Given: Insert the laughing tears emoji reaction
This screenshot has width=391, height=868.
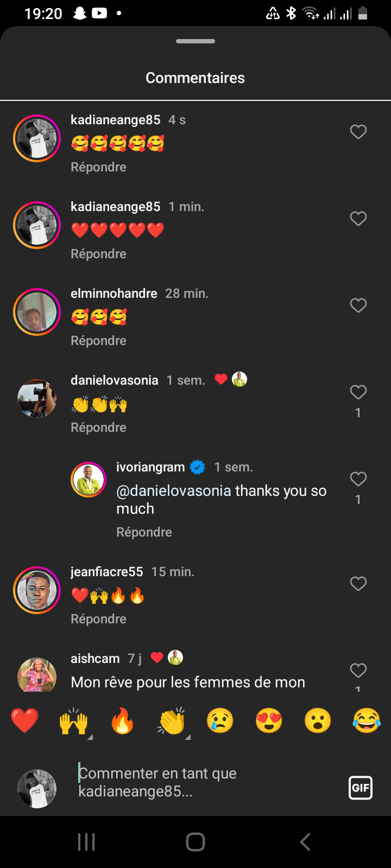Looking at the screenshot, I should pos(367,721).
